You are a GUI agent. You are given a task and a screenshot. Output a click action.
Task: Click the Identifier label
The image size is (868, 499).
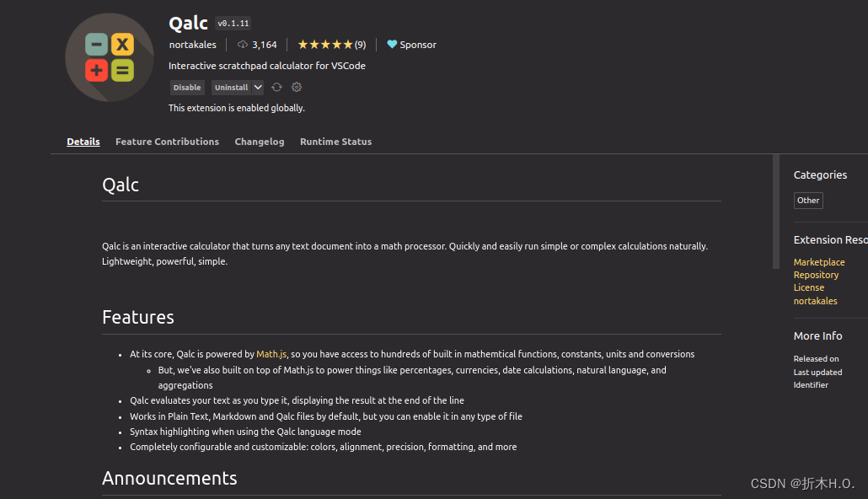[x=811, y=385]
